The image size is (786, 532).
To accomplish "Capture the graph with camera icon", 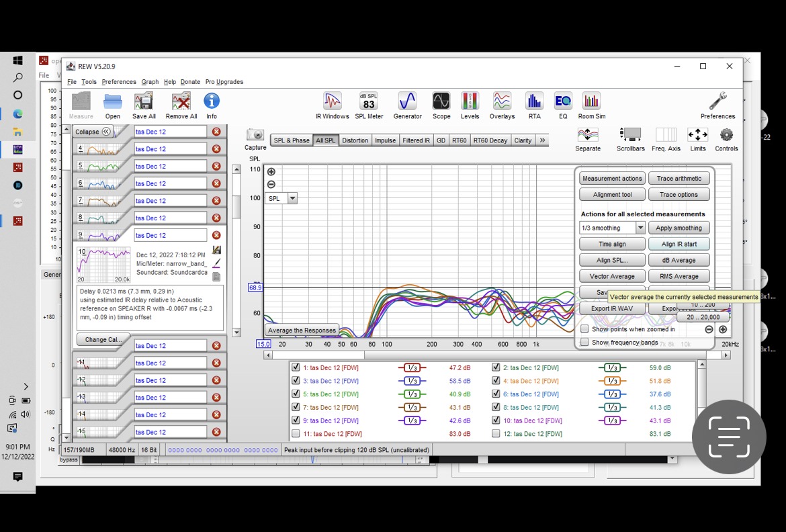I will 255,139.
